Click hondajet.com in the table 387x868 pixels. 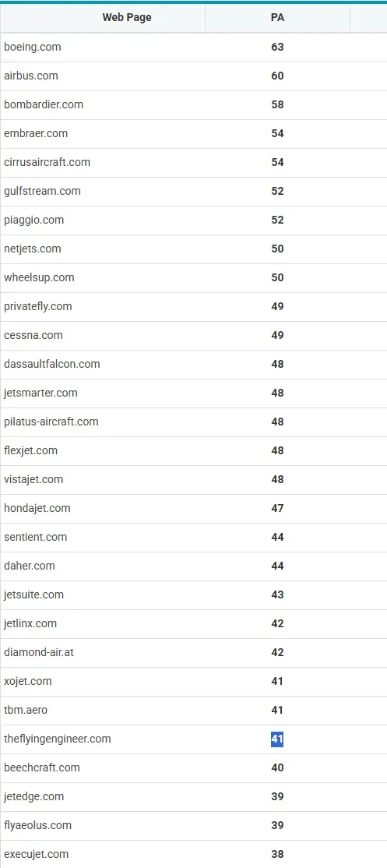[37, 507]
